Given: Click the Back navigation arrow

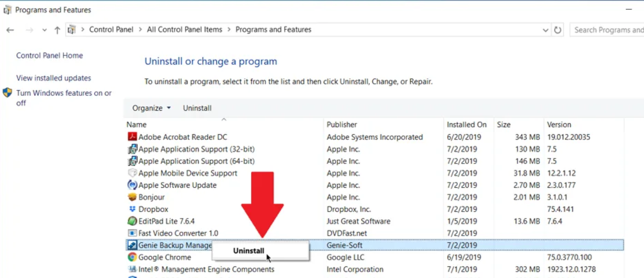Looking at the screenshot, I should [10, 30].
